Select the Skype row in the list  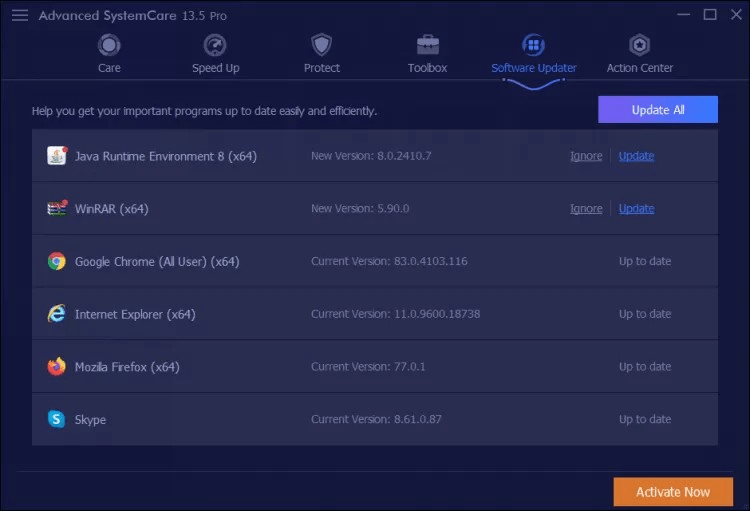(375, 419)
